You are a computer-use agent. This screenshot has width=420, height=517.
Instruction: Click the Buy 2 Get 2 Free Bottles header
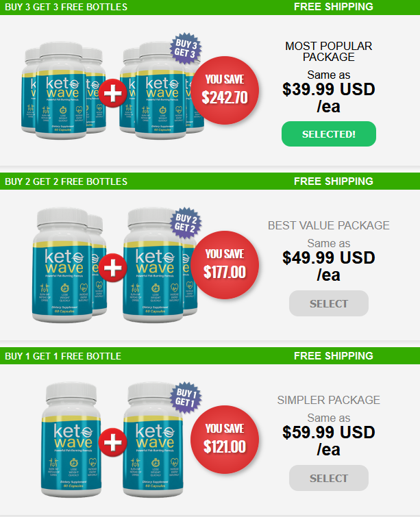pyautogui.click(x=66, y=181)
